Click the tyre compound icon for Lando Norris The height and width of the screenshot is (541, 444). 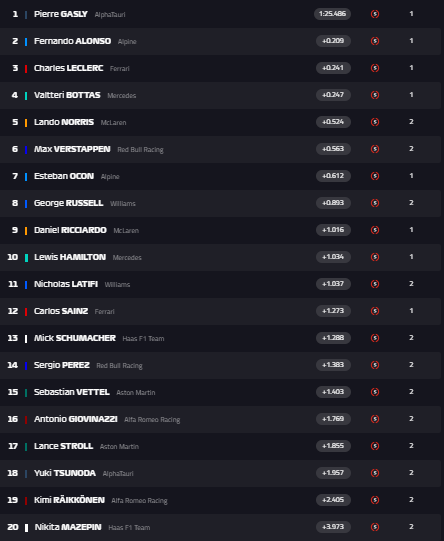click(375, 122)
